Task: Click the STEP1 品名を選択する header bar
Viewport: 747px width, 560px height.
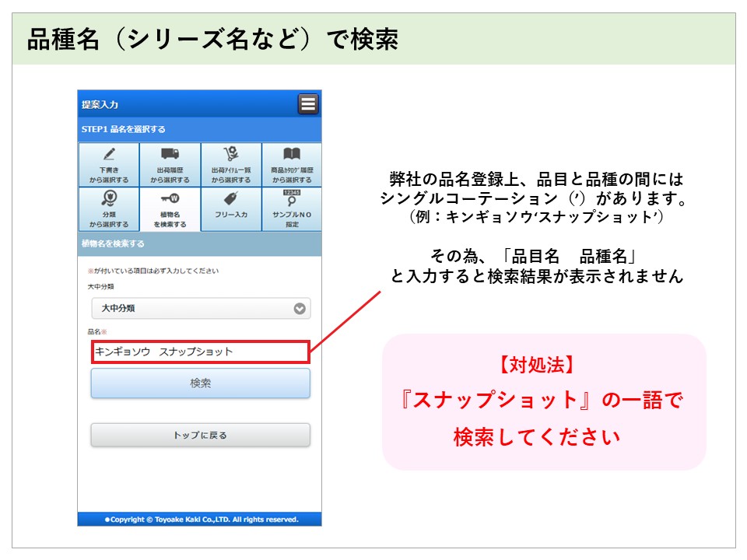Action: [x=199, y=129]
